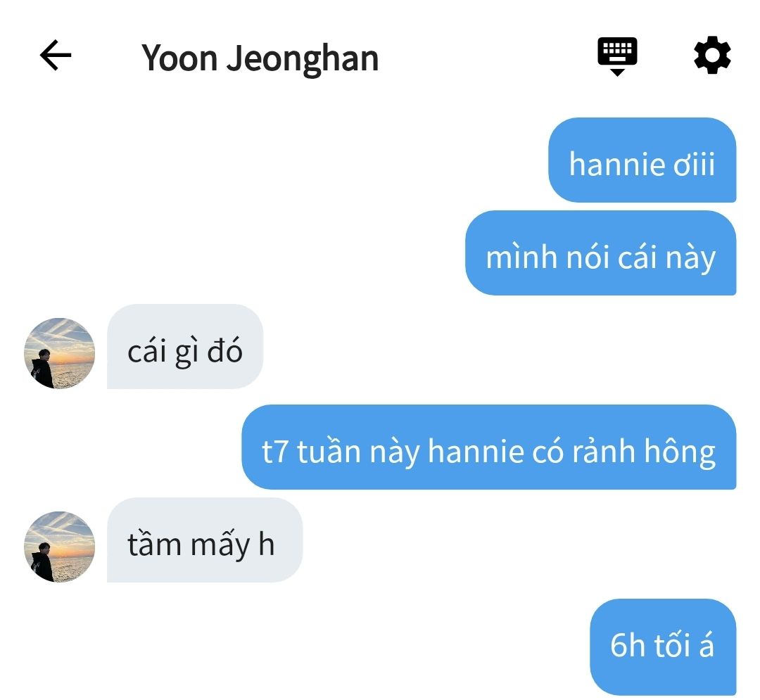Click the "Jeonghan" part of the title
The height and width of the screenshot is (700, 760).
pyautogui.click(x=303, y=59)
